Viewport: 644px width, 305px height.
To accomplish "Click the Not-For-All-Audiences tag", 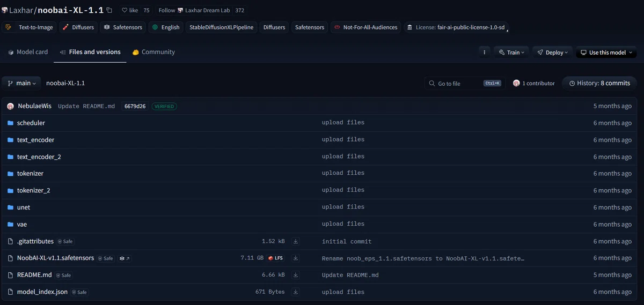I will point(366,27).
